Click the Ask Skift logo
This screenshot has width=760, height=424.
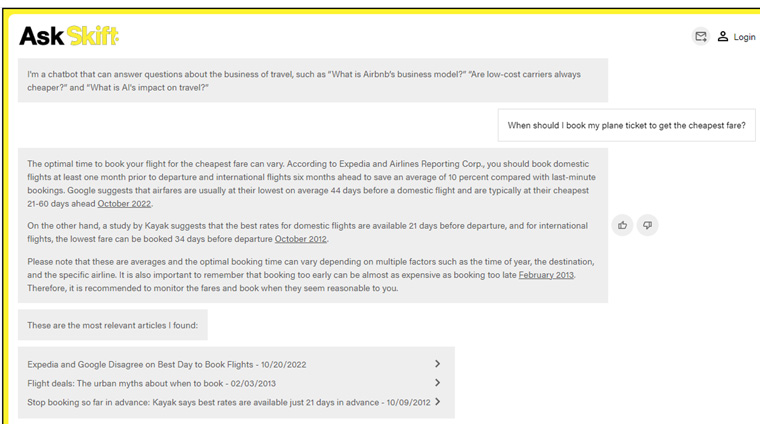coord(69,36)
